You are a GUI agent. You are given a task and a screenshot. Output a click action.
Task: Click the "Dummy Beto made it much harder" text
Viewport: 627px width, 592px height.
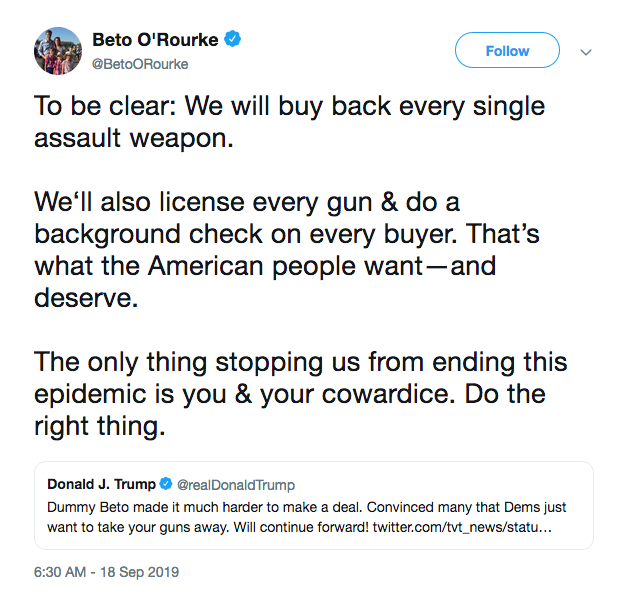point(205,507)
